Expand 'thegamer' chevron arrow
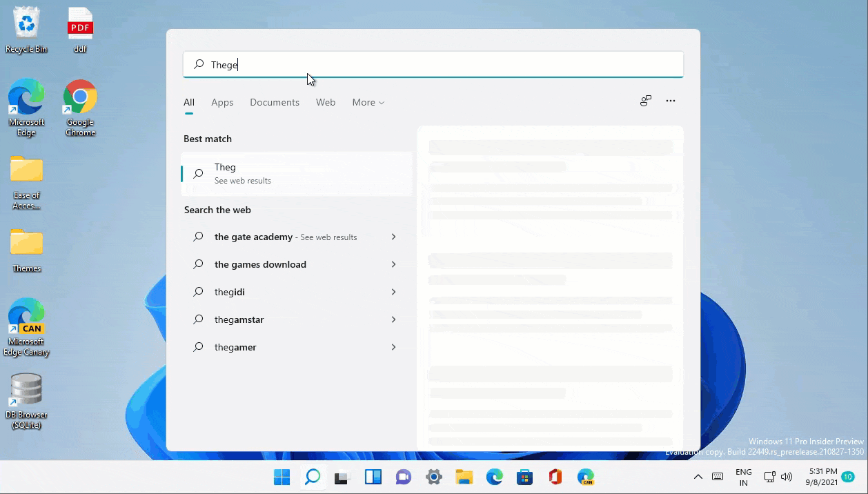 (x=393, y=347)
